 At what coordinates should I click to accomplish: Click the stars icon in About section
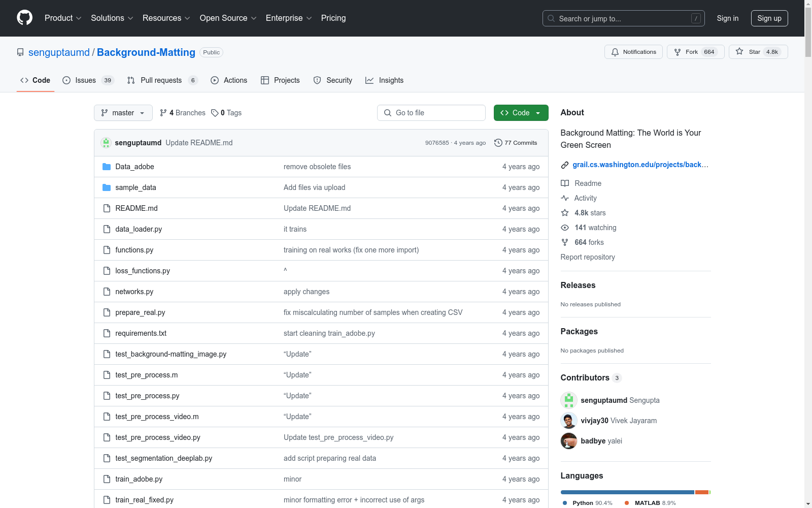(x=565, y=213)
